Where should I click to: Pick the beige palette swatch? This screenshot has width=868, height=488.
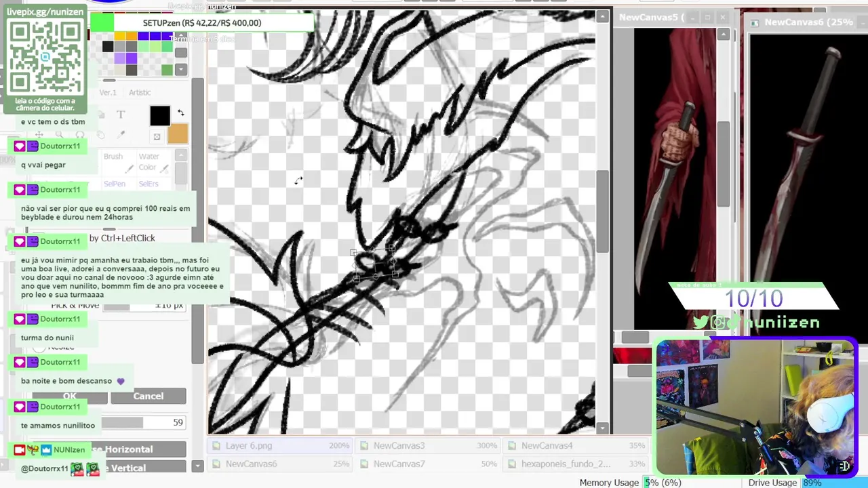(119, 70)
